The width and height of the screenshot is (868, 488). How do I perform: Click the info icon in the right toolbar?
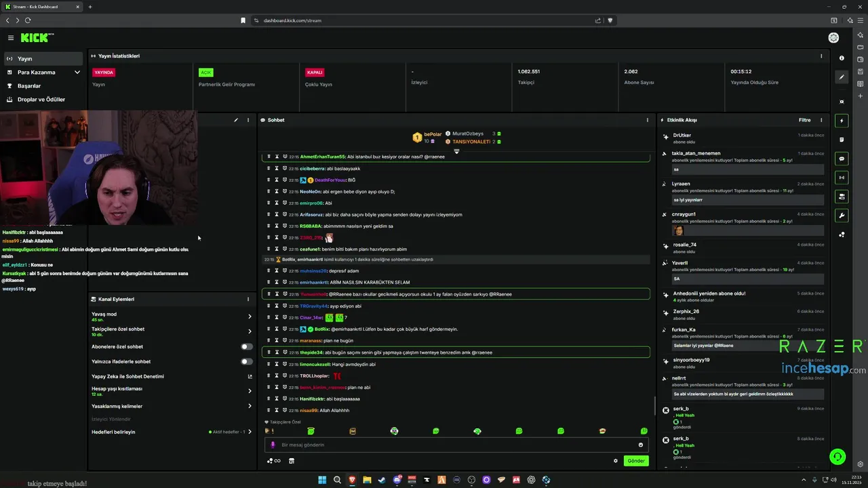[x=842, y=58]
